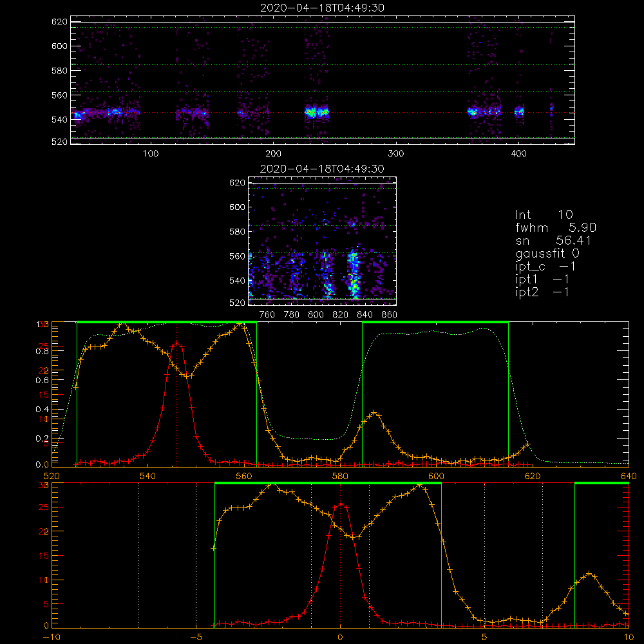Click the top plot title 2020-04-18T04:49:30
644x644 pixels.
pos(323,8)
